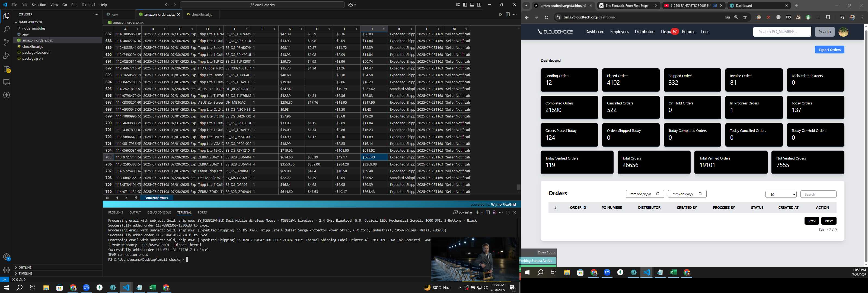Click the Orders table Search input
This screenshot has width=868, height=293.
[x=818, y=194]
